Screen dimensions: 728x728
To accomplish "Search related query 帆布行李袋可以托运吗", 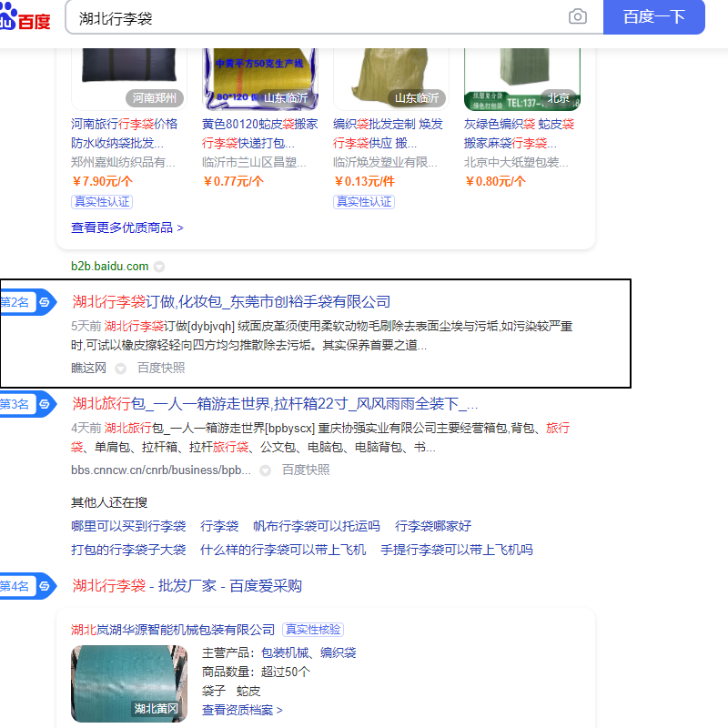I will tap(317, 526).
